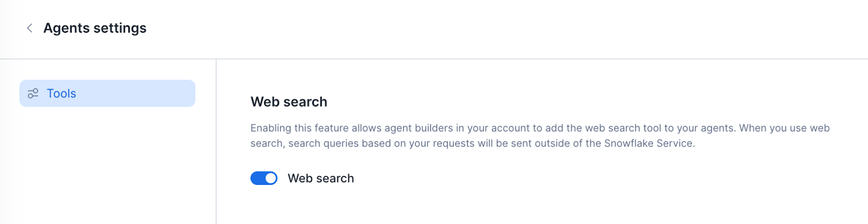The image size is (868, 224).
Task: Open the Tools section in the sidebar
Action: coord(107,94)
